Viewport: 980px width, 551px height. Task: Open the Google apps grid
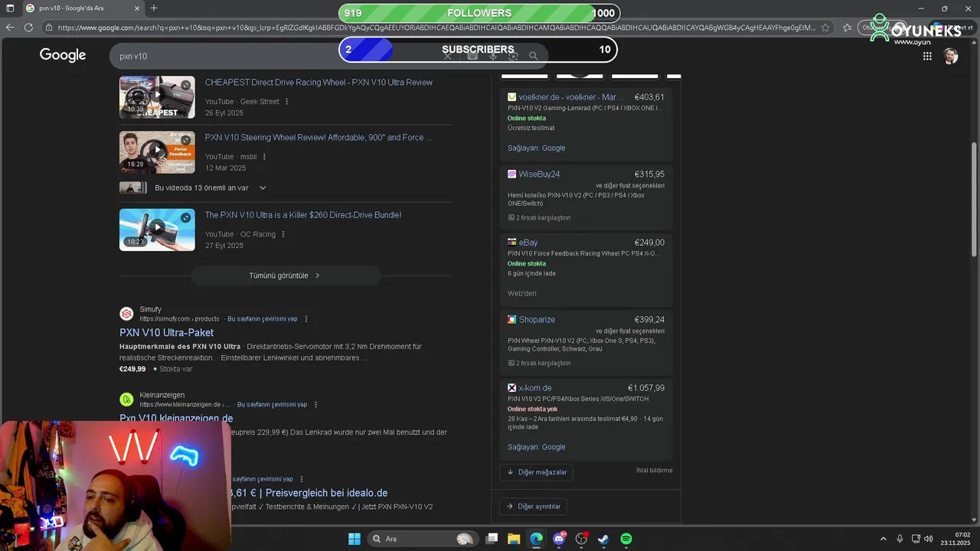point(927,56)
